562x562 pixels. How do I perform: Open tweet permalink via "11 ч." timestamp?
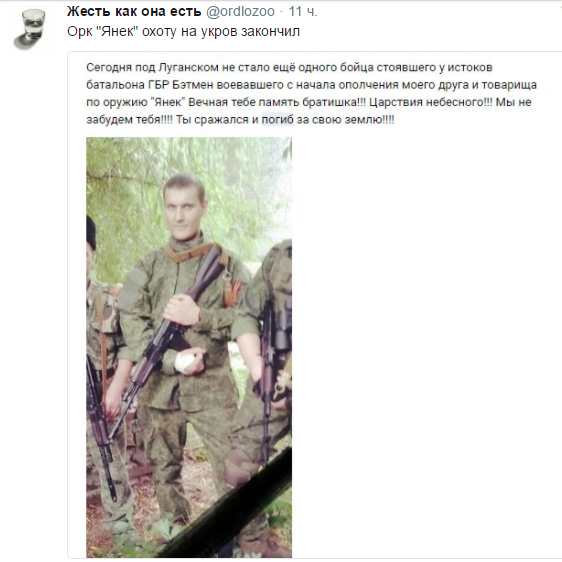[x=303, y=11]
